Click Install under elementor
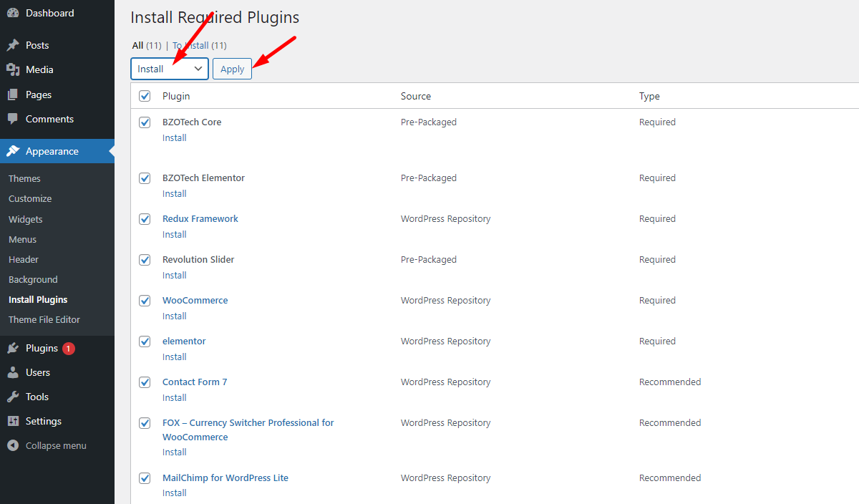 click(x=174, y=357)
